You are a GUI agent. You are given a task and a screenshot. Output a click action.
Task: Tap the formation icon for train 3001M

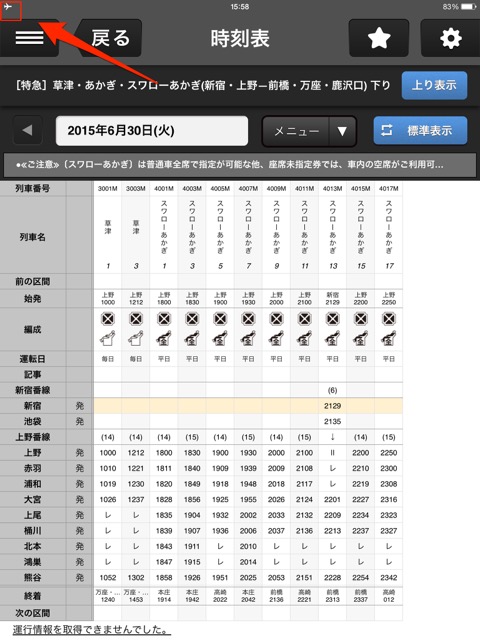click(108, 319)
